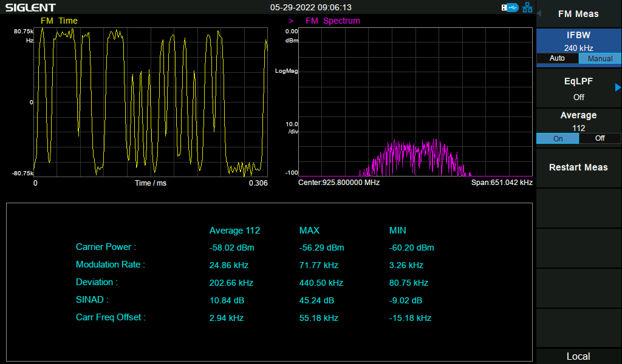The width and height of the screenshot is (622, 364).
Task: Turn Average On
Action: (x=558, y=139)
